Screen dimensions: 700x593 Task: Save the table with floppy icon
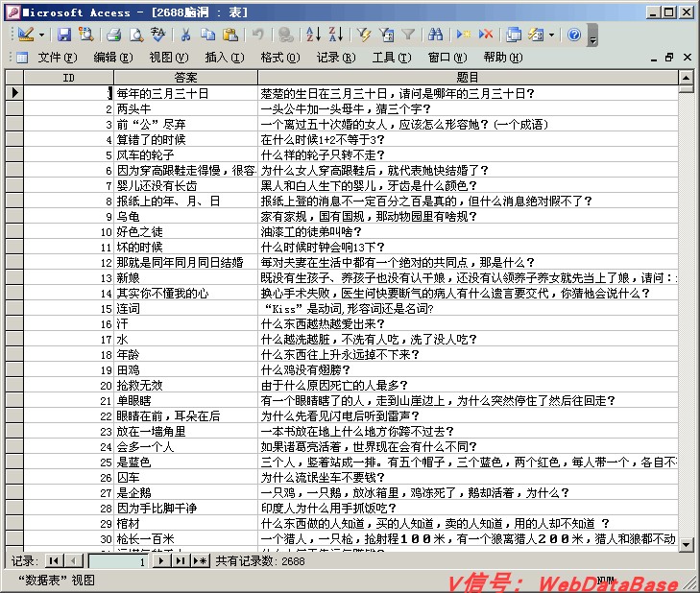pos(64,35)
